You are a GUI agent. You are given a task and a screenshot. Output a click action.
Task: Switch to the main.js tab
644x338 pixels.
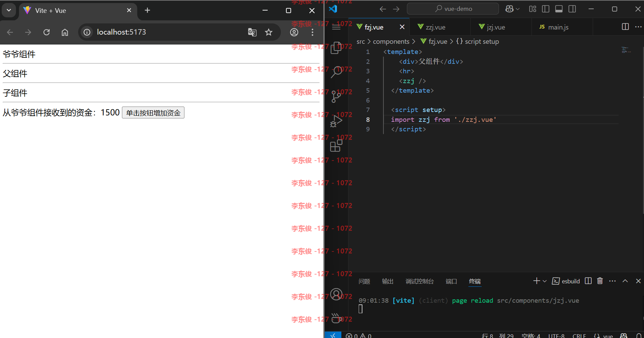point(562,27)
